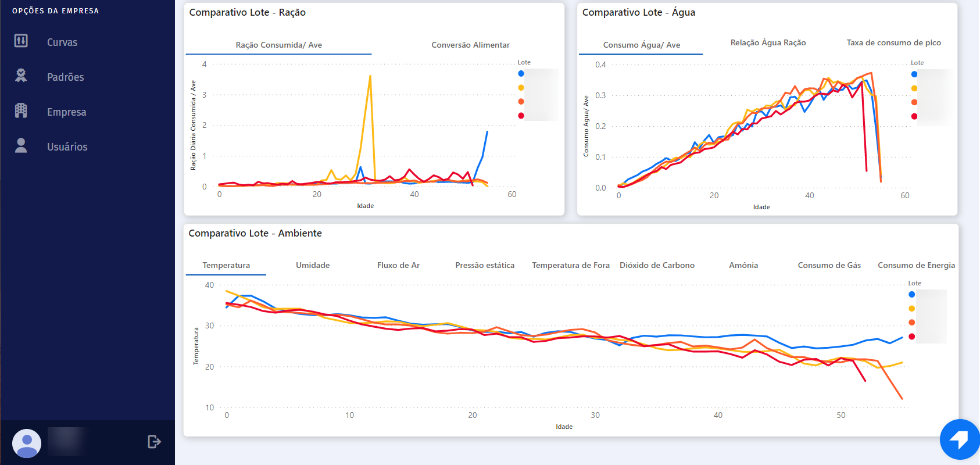Click the OPÇÕES DA EMPRESA heading

(x=56, y=11)
